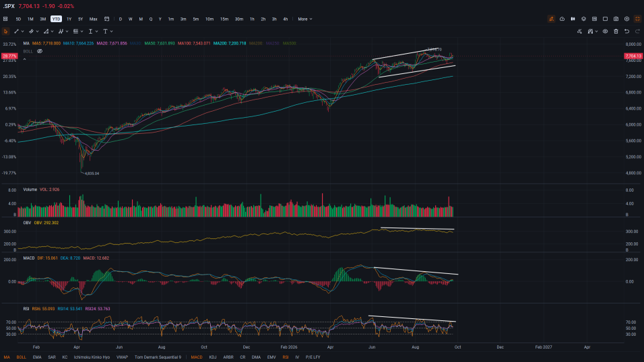This screenshot has height=362, width=644.
Task: Toggle all drawings visibility eye icon
Action: coord(605,31)
